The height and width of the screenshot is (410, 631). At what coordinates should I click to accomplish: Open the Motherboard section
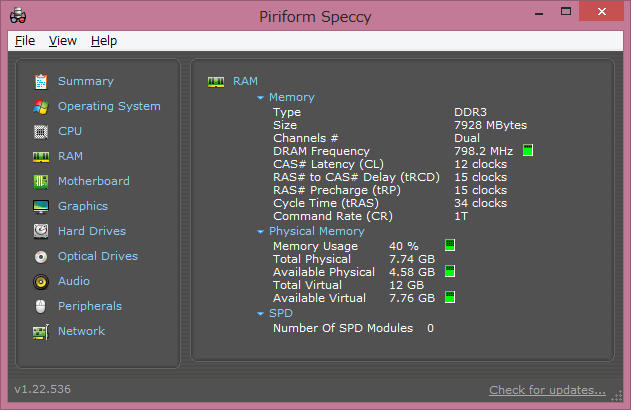[x=94, y=181]
